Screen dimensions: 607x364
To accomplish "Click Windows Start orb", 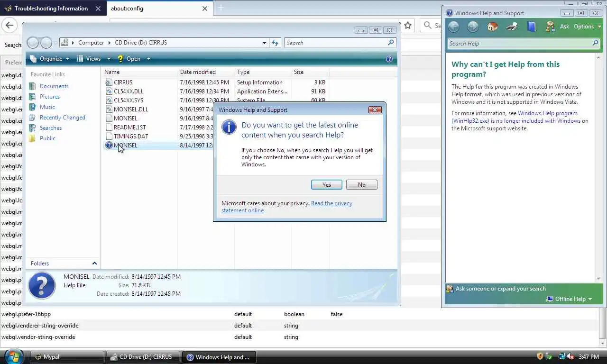I will [x=13, y=356].
